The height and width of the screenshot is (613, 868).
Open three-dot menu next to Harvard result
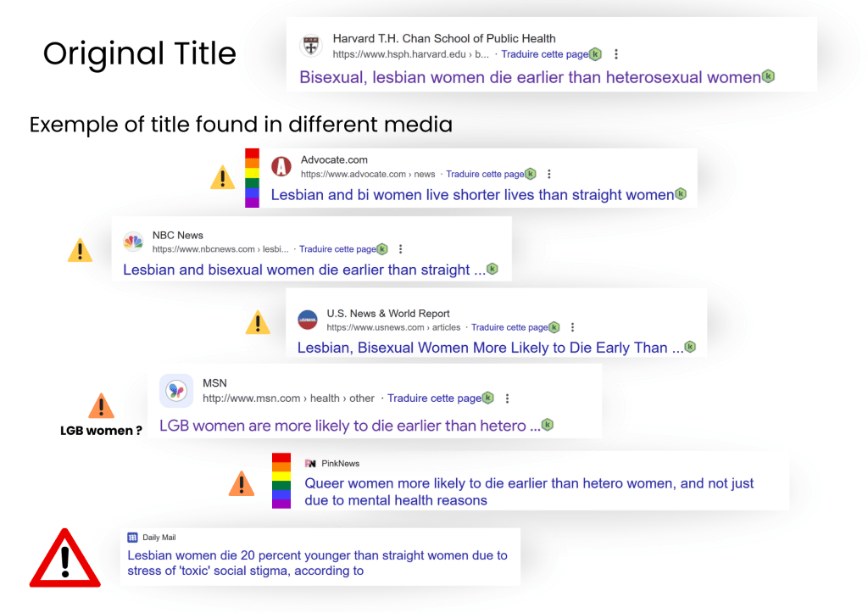coord(616,54)
